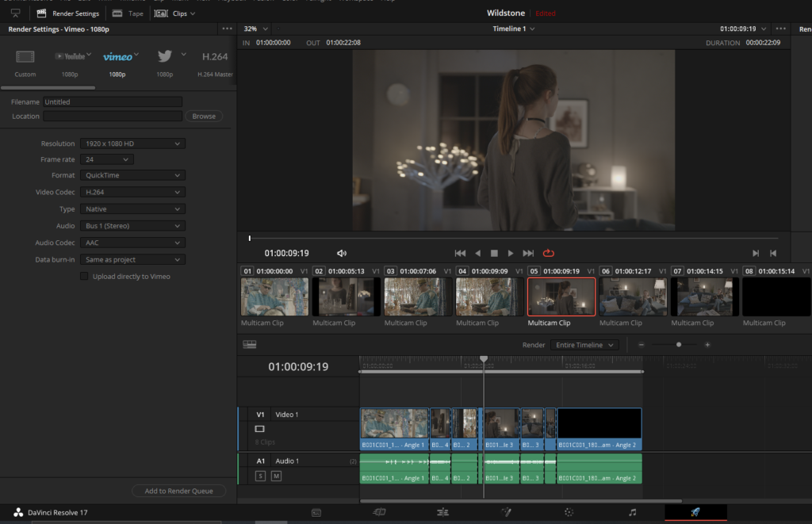Go to first frame of timeline
This screenshot has height=524, width=812.
pos(460,253)
